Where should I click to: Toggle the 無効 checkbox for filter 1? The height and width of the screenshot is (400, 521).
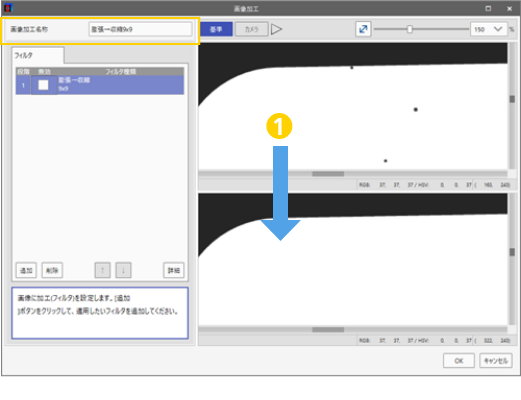[43, 85]
